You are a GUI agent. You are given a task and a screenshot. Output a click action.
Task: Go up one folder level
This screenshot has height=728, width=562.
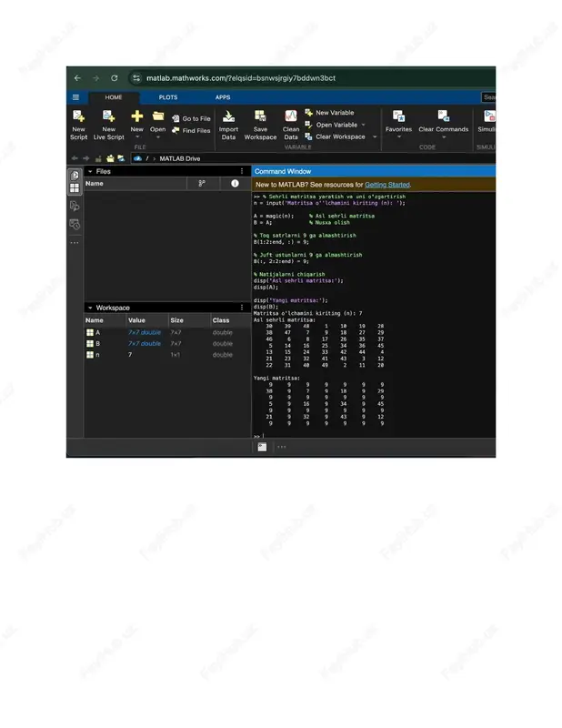pos(98,158)
